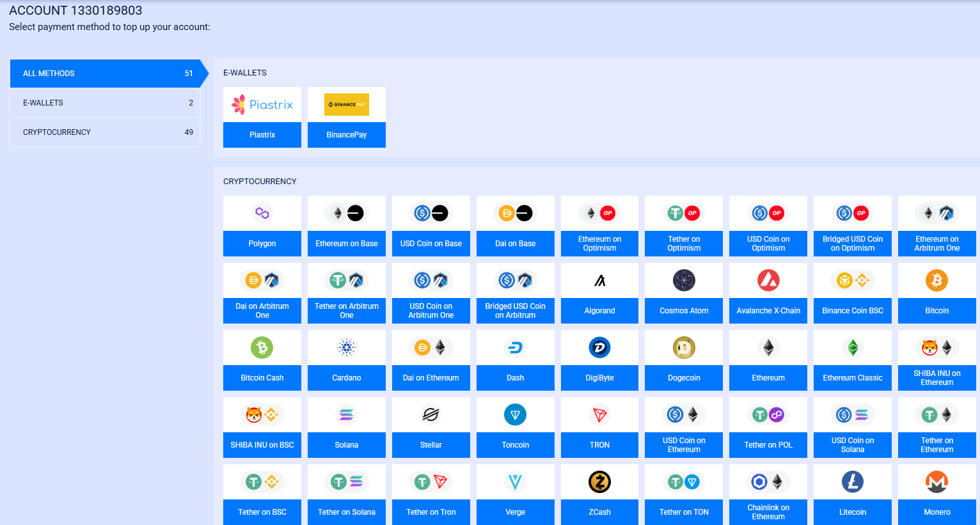Click the Avalanche X-Chain icon
980x525 pixels.
click(768, 280)
